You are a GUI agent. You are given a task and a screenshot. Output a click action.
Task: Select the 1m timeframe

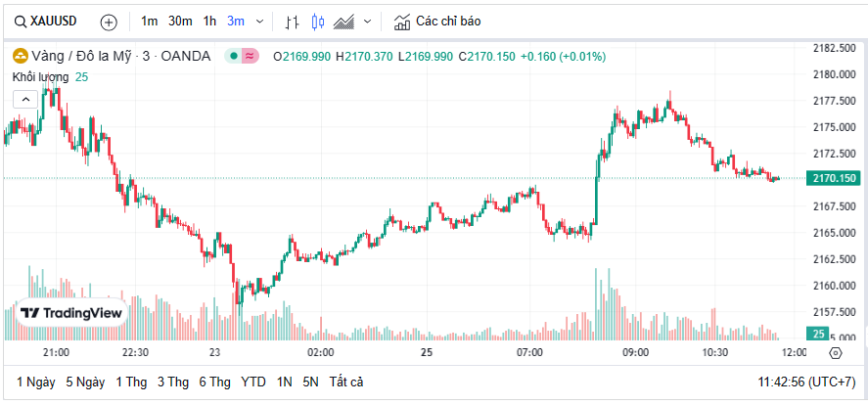pyautogui.click(x=149, y=21)
